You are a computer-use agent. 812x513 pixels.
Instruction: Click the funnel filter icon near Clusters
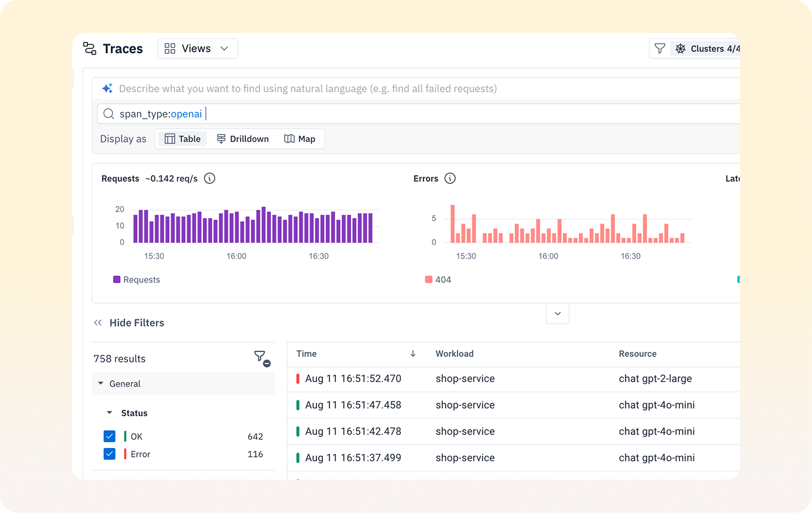(659, 49)
